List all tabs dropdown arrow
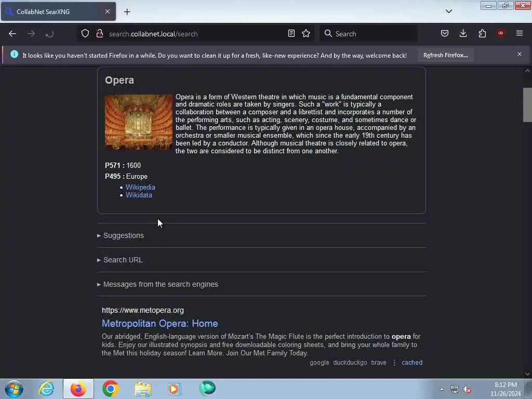This screenshot has width=532, height=399. (448, 11)
